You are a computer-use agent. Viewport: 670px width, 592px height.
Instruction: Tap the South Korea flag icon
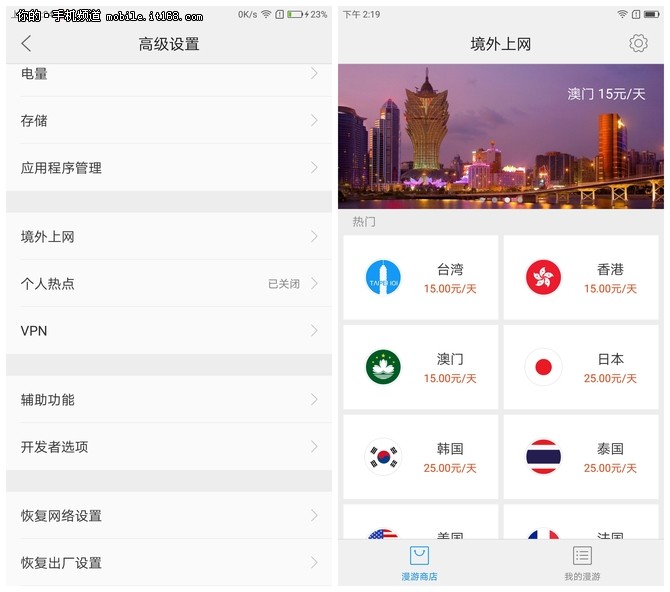coord(383,457)
